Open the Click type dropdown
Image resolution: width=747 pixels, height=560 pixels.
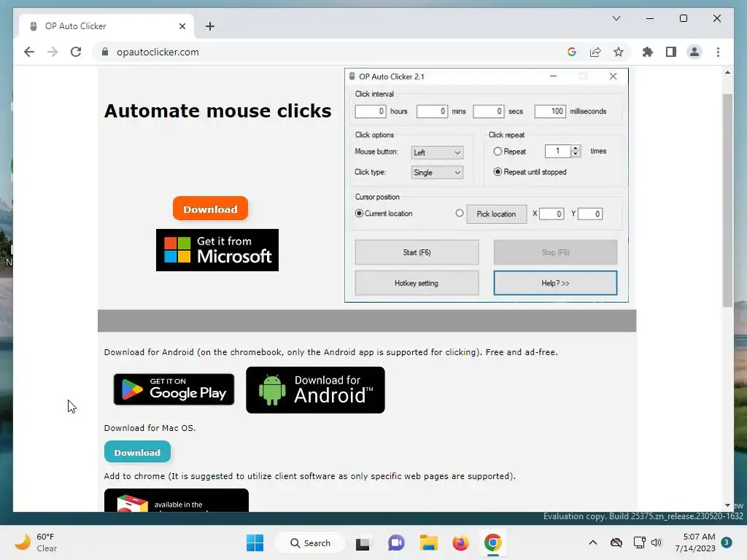437,172
